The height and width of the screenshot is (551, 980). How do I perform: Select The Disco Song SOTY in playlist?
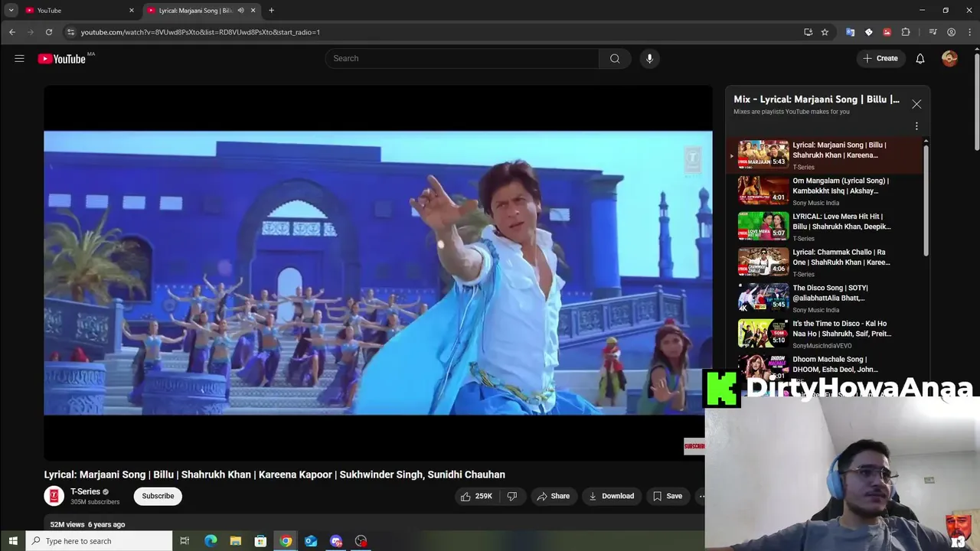pos(825,298)
